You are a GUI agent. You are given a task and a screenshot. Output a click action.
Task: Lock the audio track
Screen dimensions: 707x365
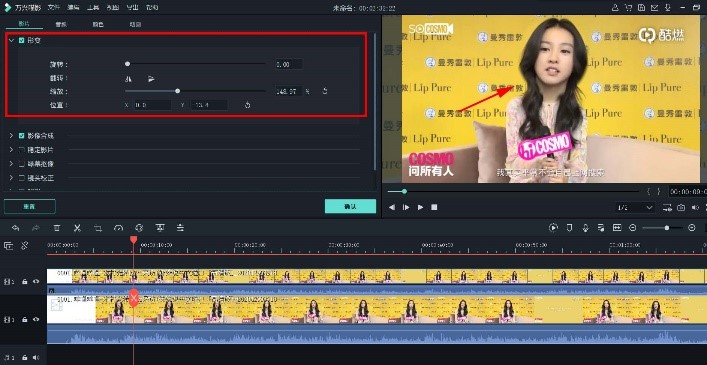(25, 357)
